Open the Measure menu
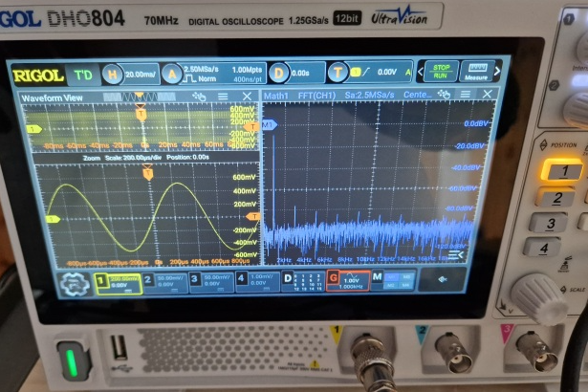Image resolution: width=588 pixels, height=392 pixels. tap(476, 71)
